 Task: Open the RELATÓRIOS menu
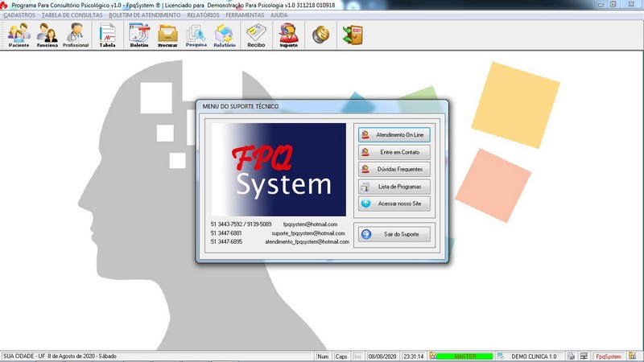pyautogui.click(x=203, y=15)
